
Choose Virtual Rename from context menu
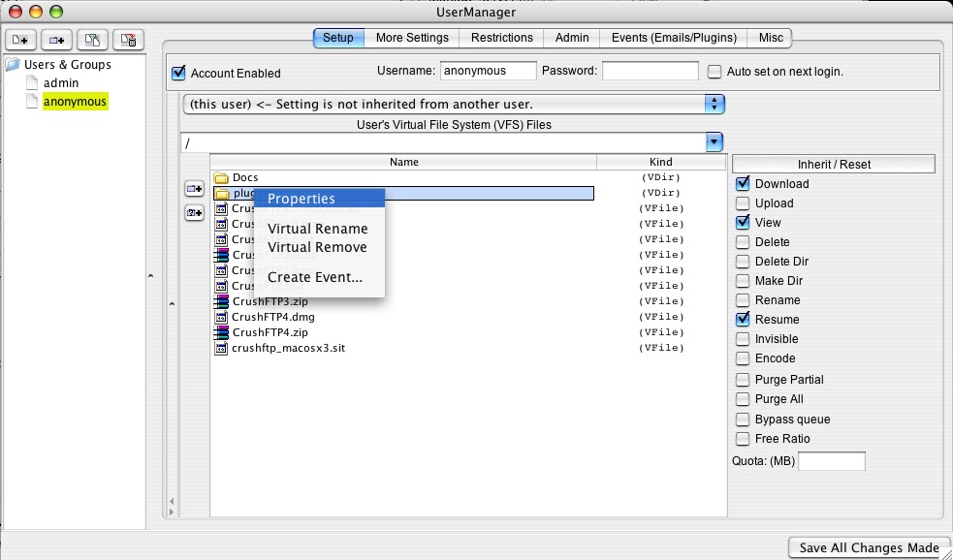point(317,229)
